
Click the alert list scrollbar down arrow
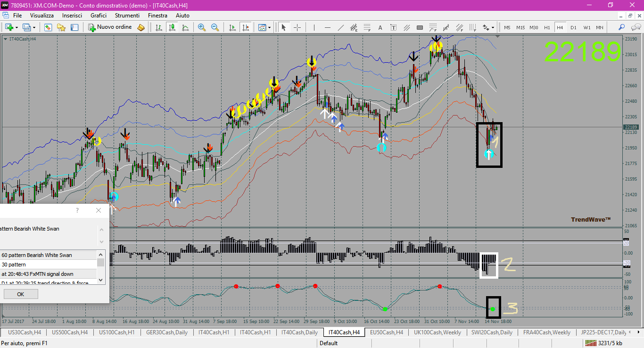coord(101,280)
